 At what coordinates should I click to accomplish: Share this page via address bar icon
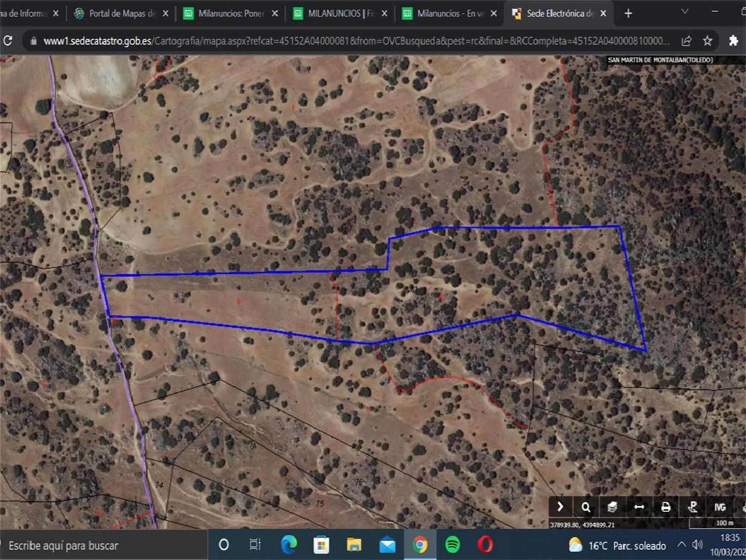pyautogui.click(x=687, y=40)
